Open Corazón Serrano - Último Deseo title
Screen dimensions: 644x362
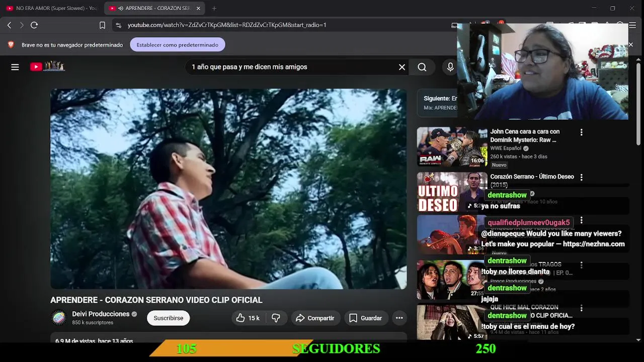click(x=532, y=180)
